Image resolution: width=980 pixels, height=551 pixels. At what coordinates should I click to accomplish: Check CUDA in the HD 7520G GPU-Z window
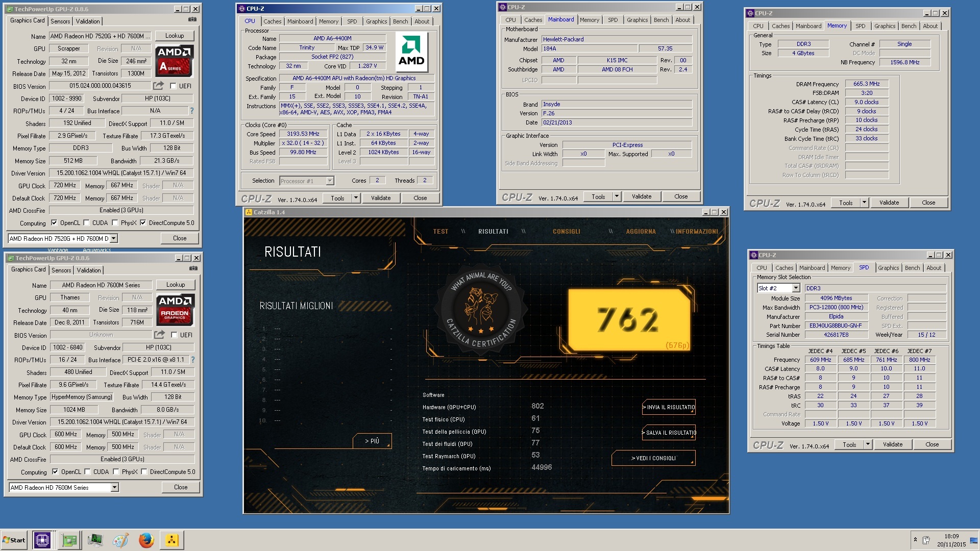(x=86, y=222)
